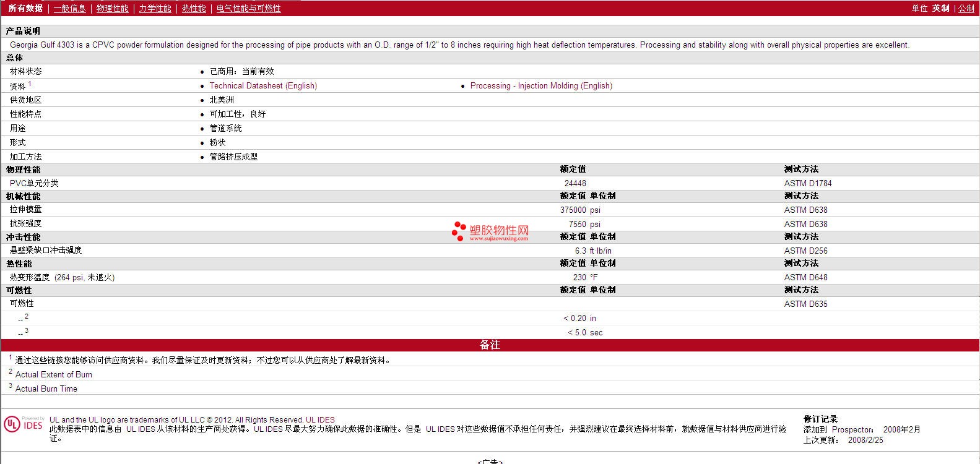Click the Actual Extent of Burn footnote
Image resolution: width=980 pixels, height=464 pixels.
click(54, 374)
